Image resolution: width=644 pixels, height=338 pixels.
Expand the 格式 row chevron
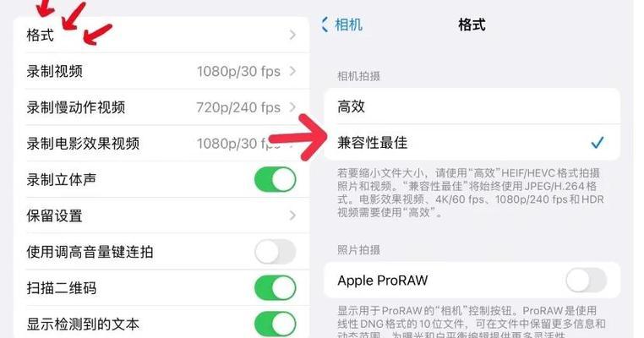pos(292,35)
